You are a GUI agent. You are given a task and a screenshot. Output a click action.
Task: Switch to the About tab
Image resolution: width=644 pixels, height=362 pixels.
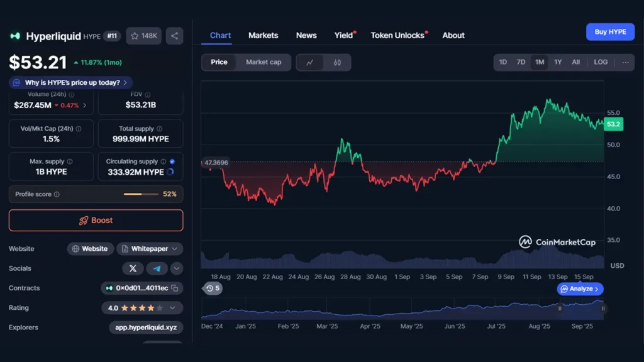(453, 35)
